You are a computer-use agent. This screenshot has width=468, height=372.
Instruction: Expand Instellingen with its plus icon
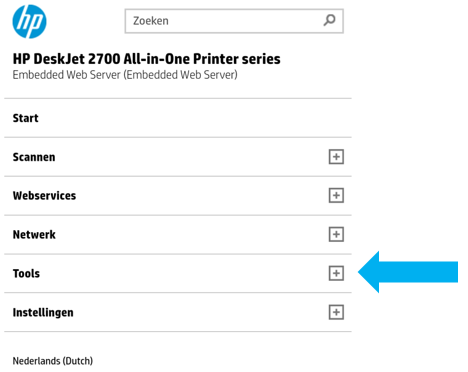click(x=336, y=312)
